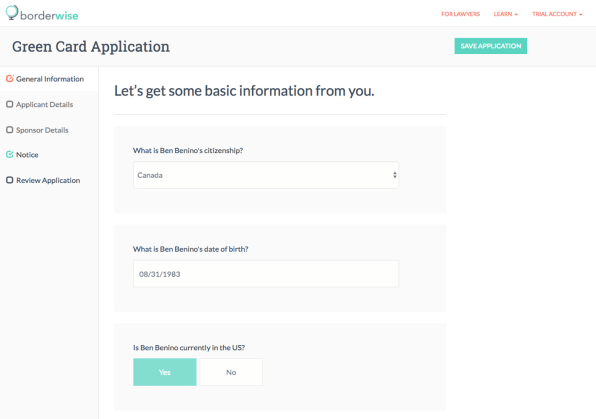Select Yes for currently in the US
The width and height of the screenshot is (596, 419).
(165, 372)
